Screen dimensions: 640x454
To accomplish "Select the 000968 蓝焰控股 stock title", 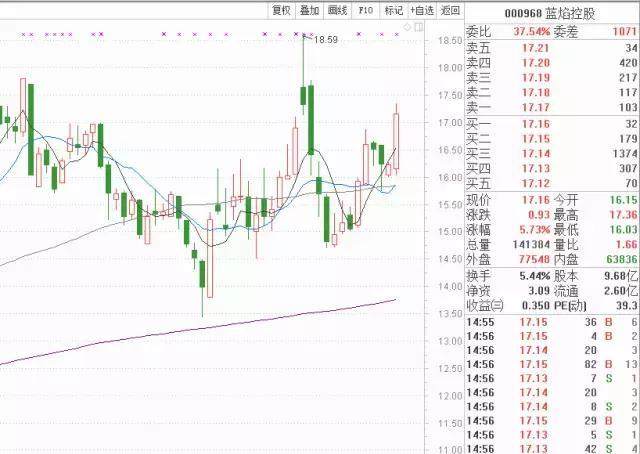I will click(550, 13).
